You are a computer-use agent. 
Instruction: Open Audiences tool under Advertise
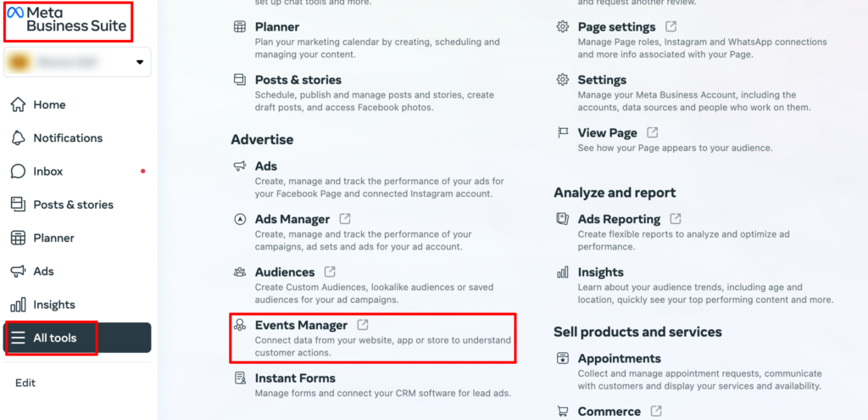[x=285, y=272]
